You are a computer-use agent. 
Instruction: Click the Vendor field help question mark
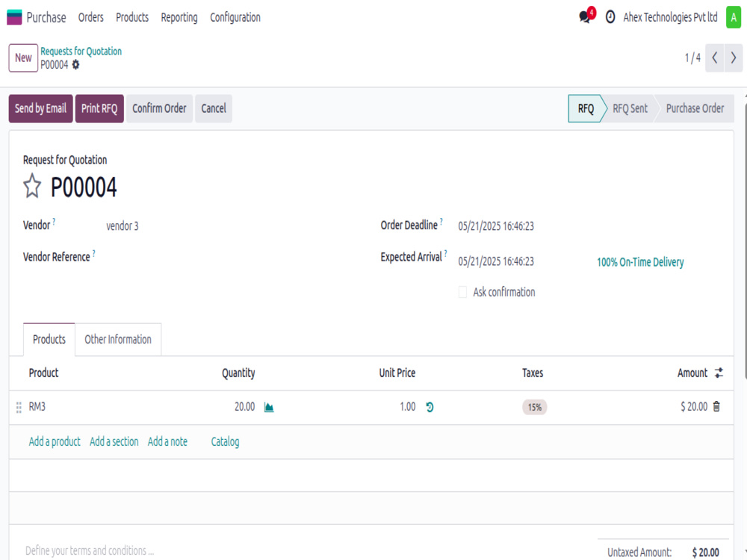54,222
